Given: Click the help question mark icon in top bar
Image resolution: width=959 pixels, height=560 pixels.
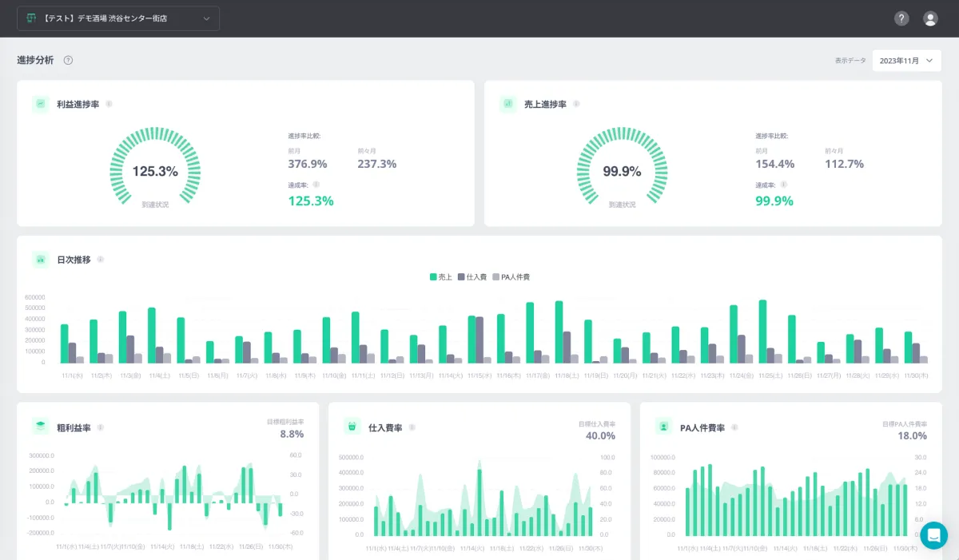Looking at the screenshot, I should (901, 18).
